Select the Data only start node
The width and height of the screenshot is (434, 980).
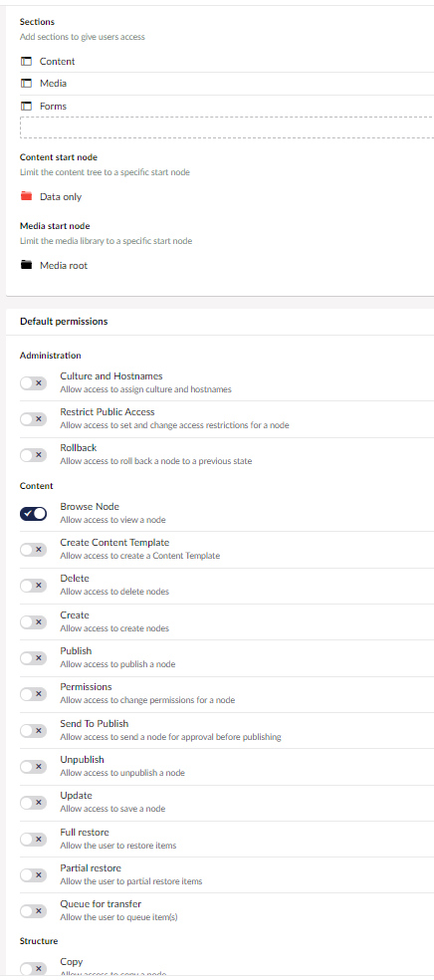(61, 197)
